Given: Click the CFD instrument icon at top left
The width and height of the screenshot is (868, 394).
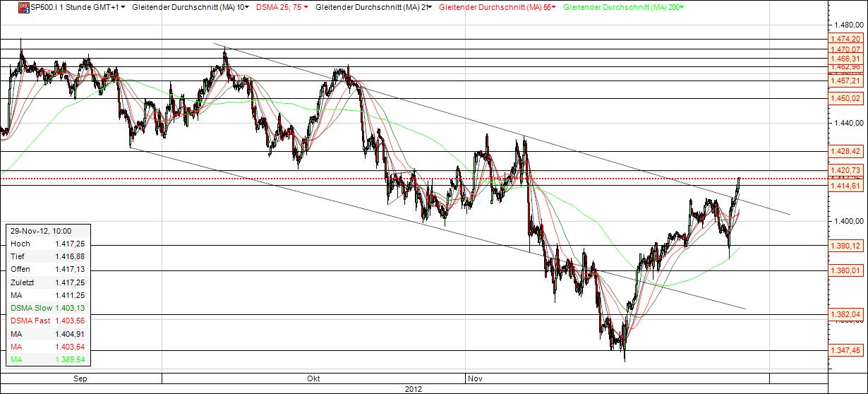Looking at the screenshot, I should [6, 6].
